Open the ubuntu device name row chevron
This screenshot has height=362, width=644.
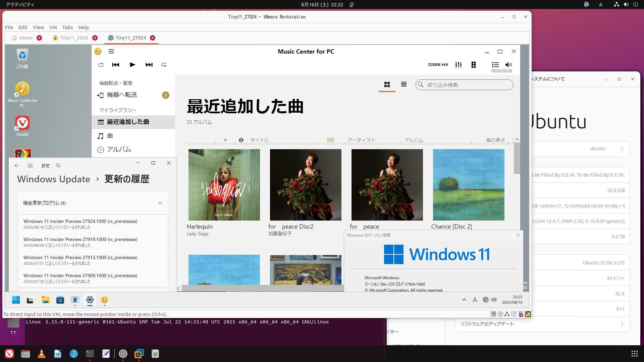[x=622, y=149]
